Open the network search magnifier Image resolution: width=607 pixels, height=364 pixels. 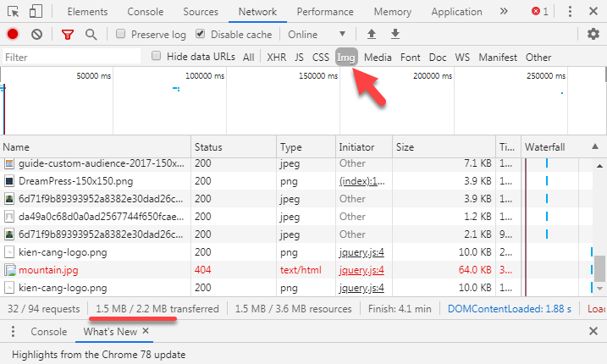pyautogui.click(x=91, y=34)
